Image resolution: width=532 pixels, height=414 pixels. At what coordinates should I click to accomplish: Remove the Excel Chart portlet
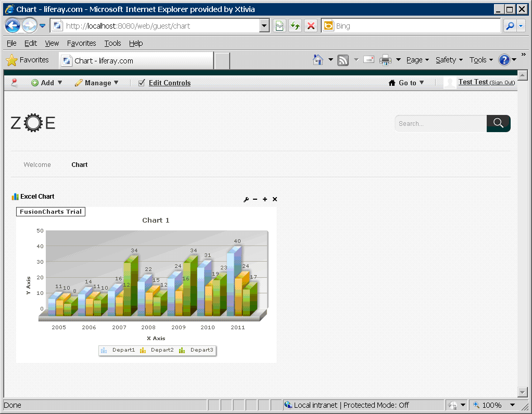[x=275, y=199]
